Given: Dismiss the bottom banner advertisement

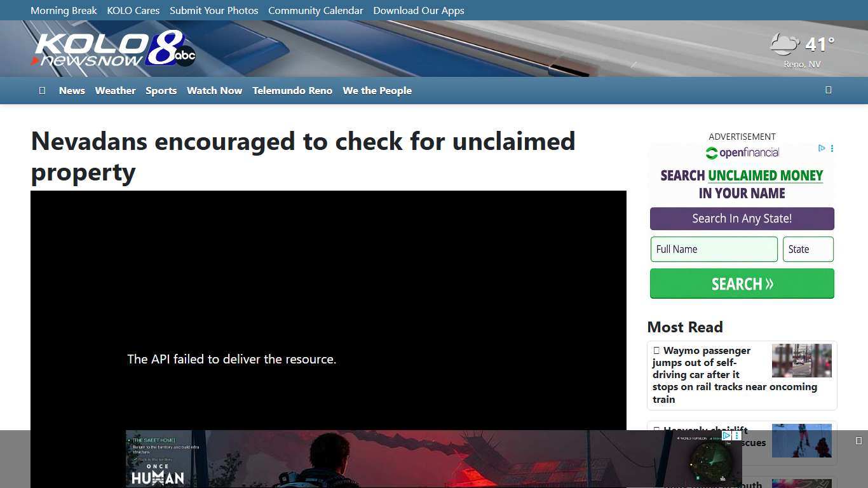Looking at the screenshot, I should [x=859, y=439].
